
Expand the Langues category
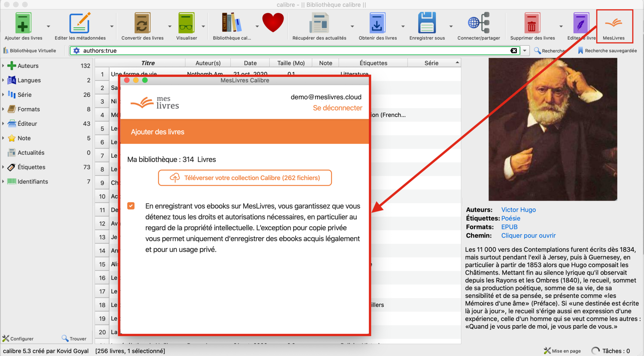point(3,80)
